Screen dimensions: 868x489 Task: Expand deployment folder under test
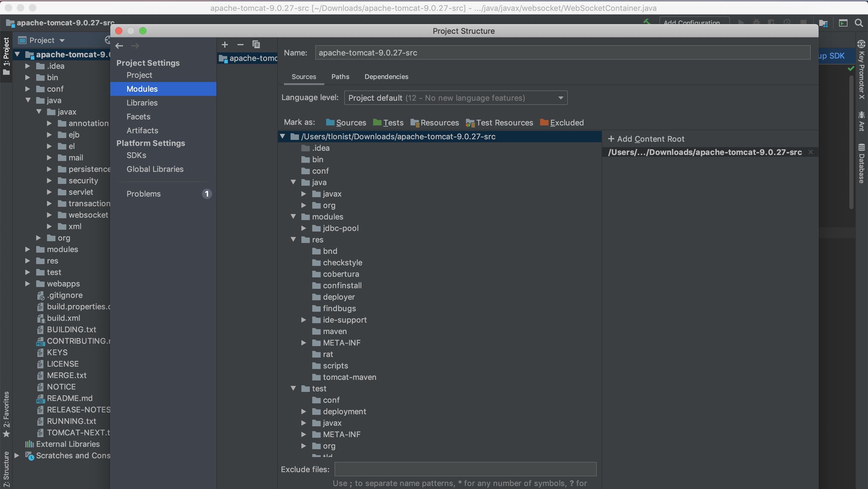tap(304, 412)
